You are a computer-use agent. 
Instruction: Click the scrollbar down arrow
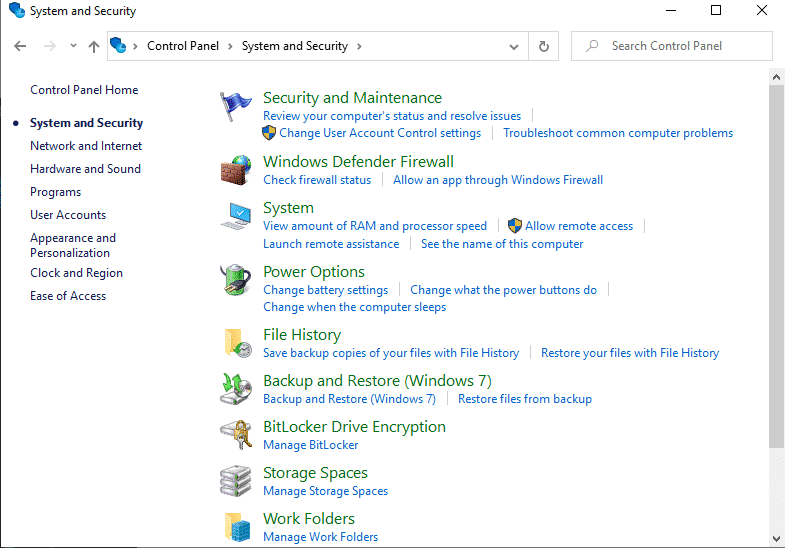coord(776,539)
